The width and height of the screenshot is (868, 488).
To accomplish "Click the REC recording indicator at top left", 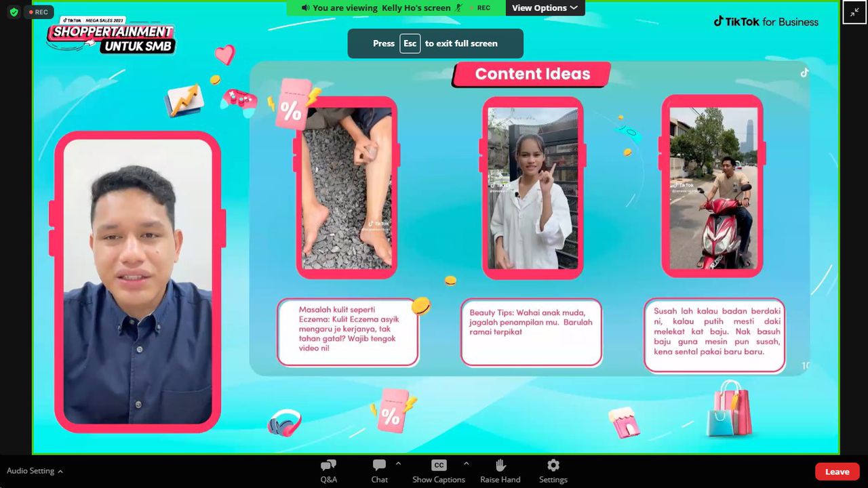I will tap(39, 12).
